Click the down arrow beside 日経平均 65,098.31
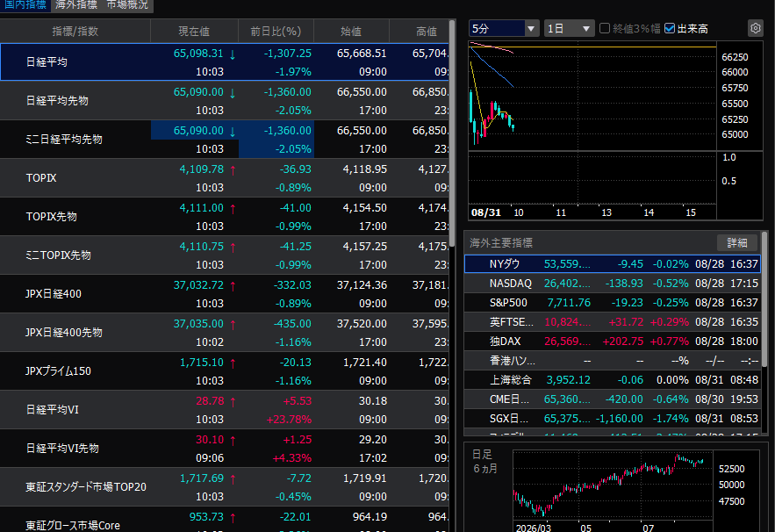775x532 pixels. click(233, 54)
